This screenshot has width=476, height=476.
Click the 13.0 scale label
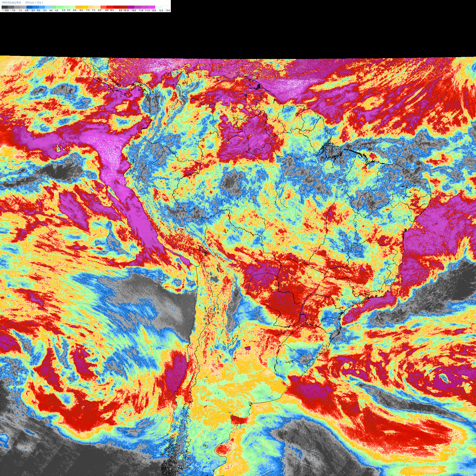click(168, 10)
